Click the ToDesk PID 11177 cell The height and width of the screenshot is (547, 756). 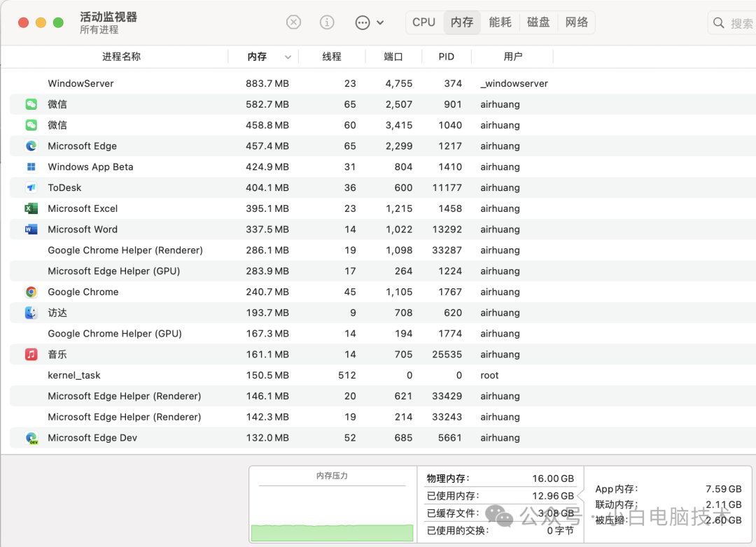click(x=447, y=187)
